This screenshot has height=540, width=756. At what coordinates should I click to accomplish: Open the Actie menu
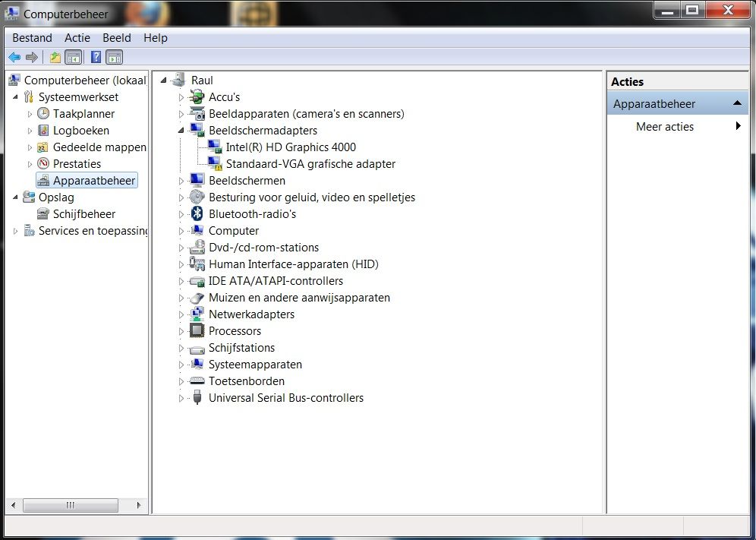[x=77, y=38]
